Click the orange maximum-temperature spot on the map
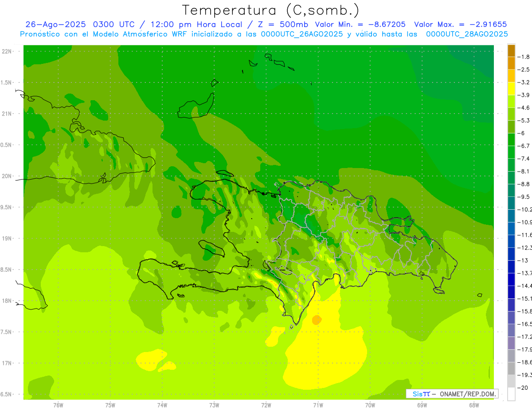532x411 pixels. tap(317, 320)
